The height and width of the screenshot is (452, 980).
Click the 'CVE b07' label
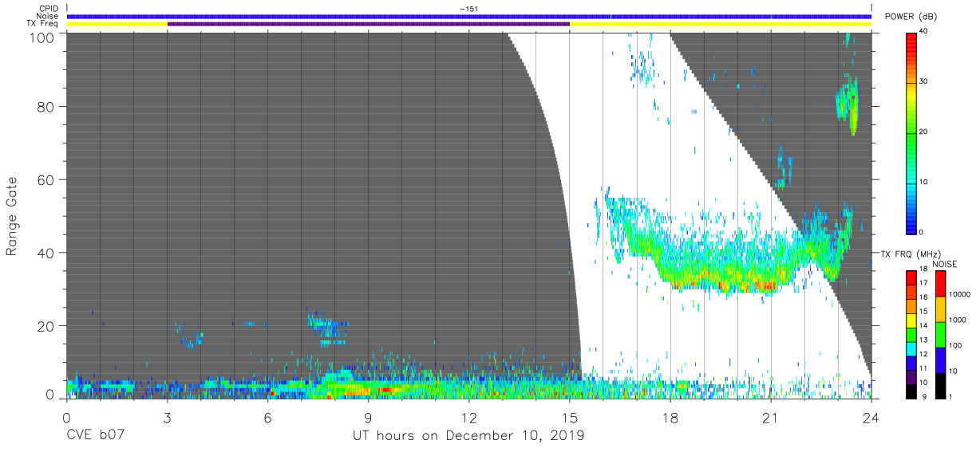(95, 436)
